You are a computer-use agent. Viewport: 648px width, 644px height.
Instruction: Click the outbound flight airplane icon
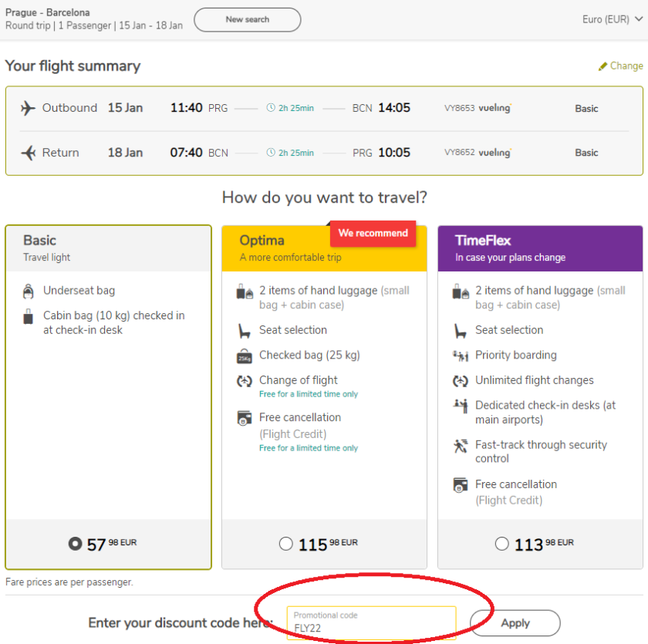[28, 108]
